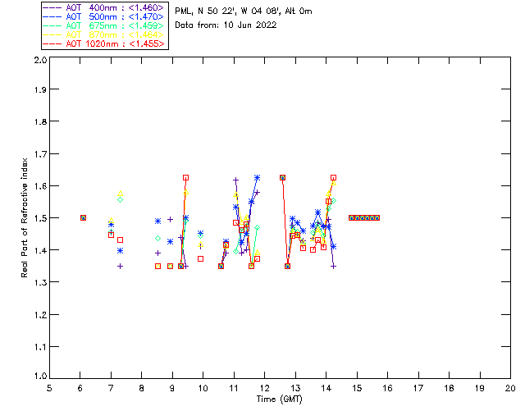The image size is (525, 420).
Task: Click the x-axis tick label 11
Action: [234, 388]
